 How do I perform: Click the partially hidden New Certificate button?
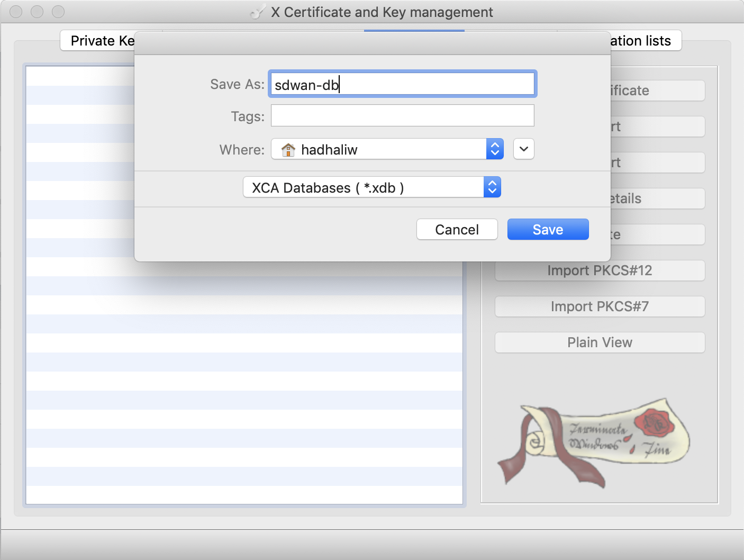pyautogui.click(x=656, y=91)
